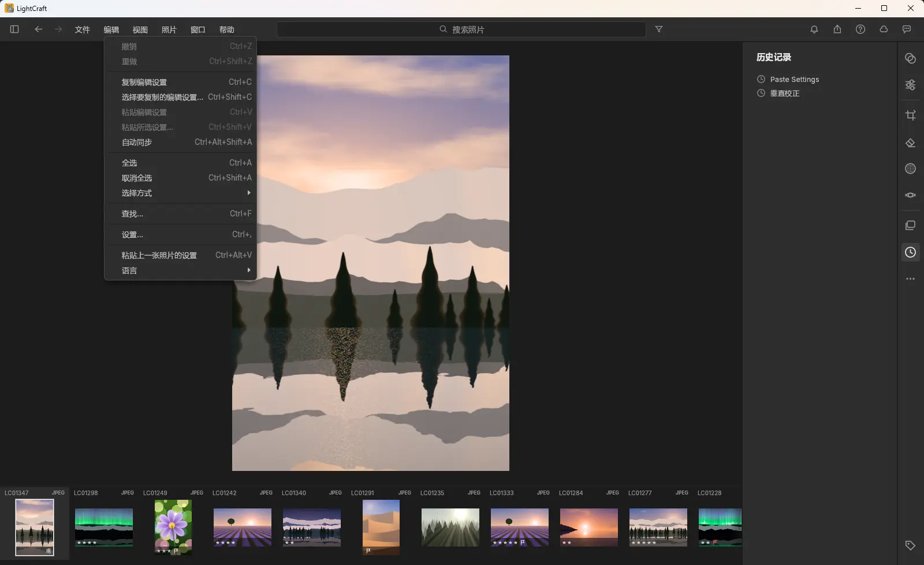Open the versions stack icon
924x565 pixels.
click(x=911, y=226)
